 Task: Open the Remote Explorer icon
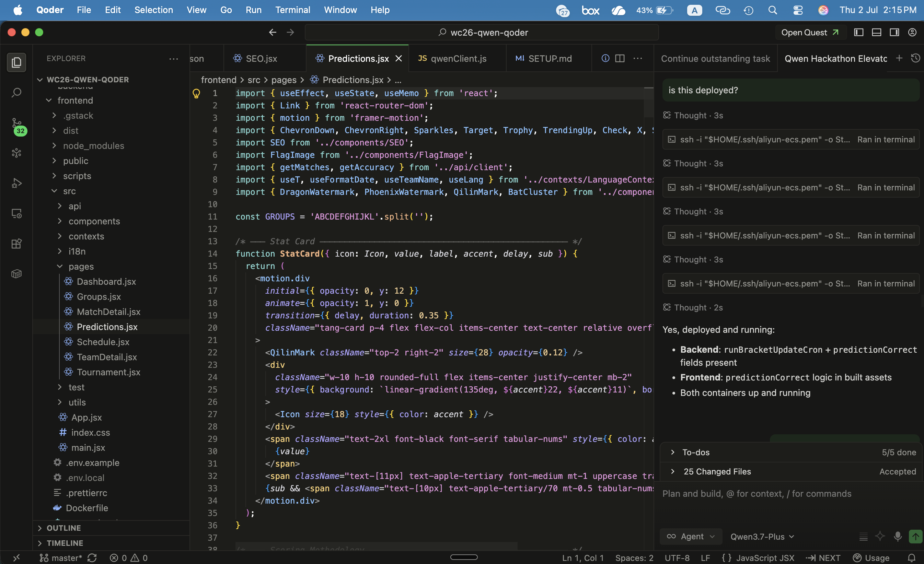[x=16, y=214]
